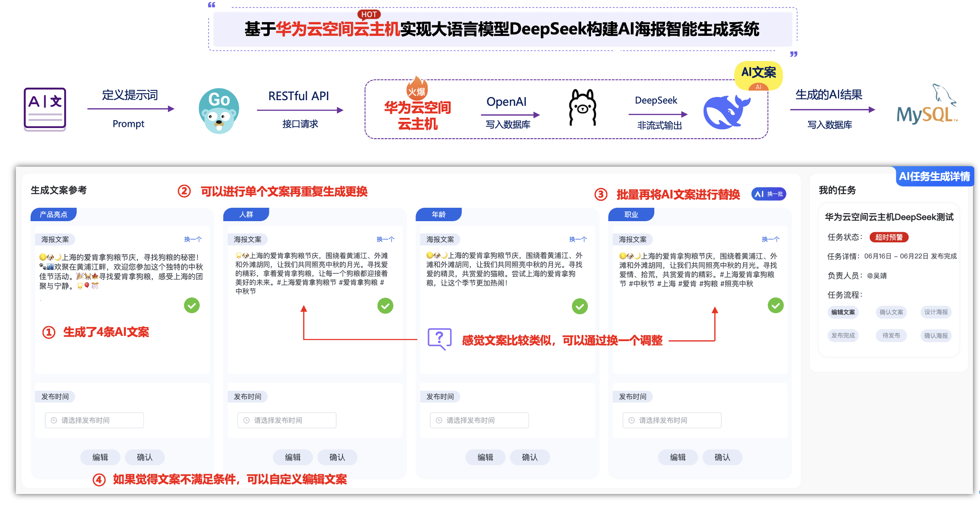The height and width of the screenshot is (506, 980).
Task: Select the 确认文案 workflow step
Action: point(891,312)
